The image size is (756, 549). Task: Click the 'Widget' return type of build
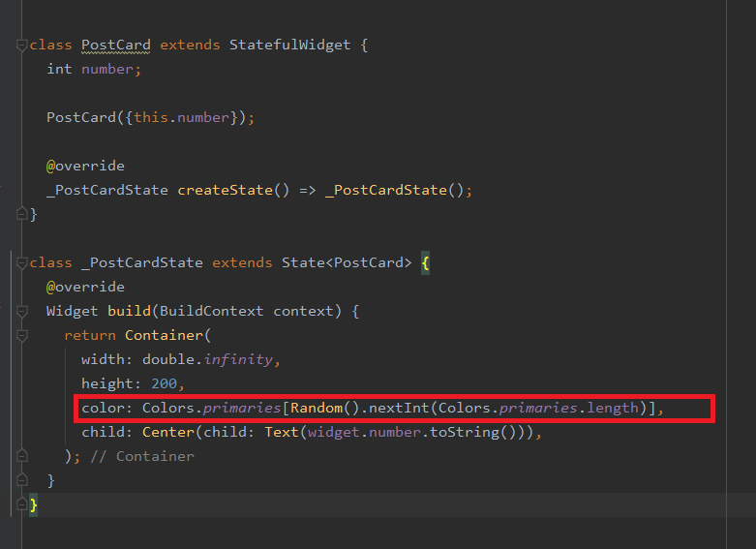coord(73,311)
